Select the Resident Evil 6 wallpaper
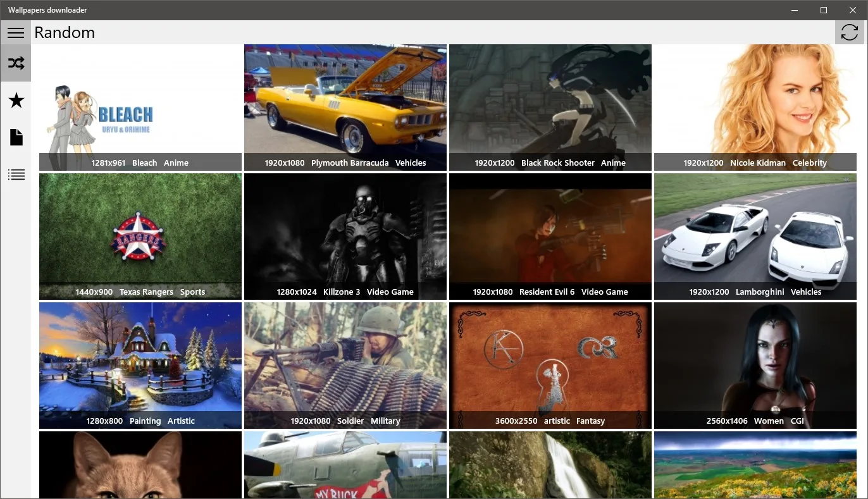868x499 pixels. point(550,237)
